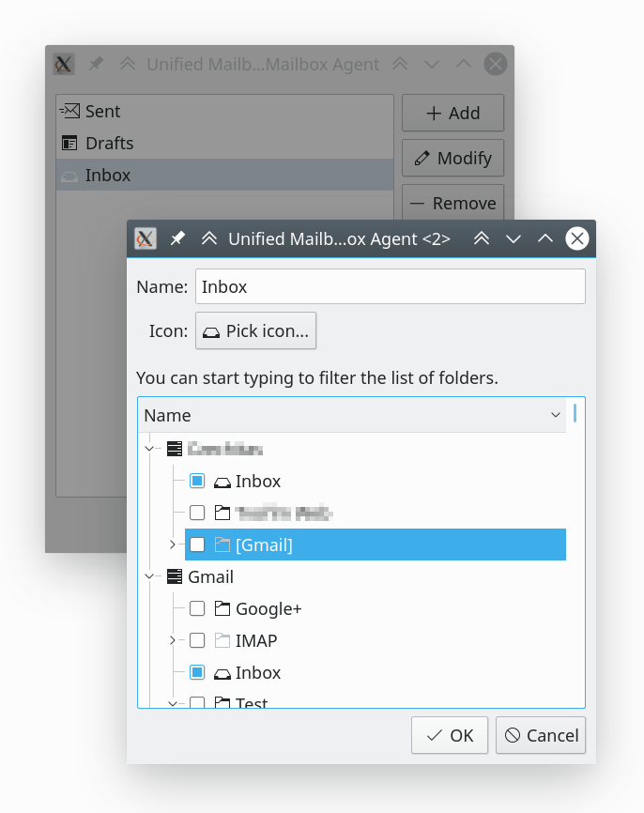Check the [Gmail] folder checkbox

click(197, 545)
